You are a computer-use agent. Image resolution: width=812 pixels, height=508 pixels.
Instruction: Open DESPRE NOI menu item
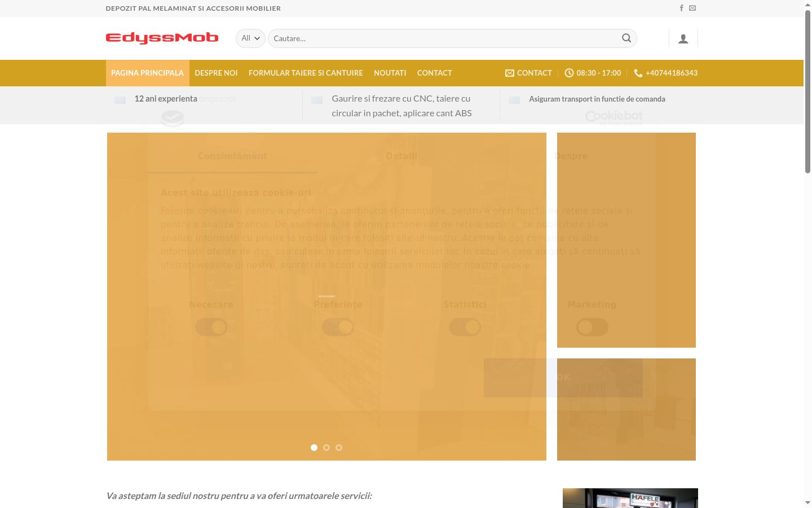[216, 73]
